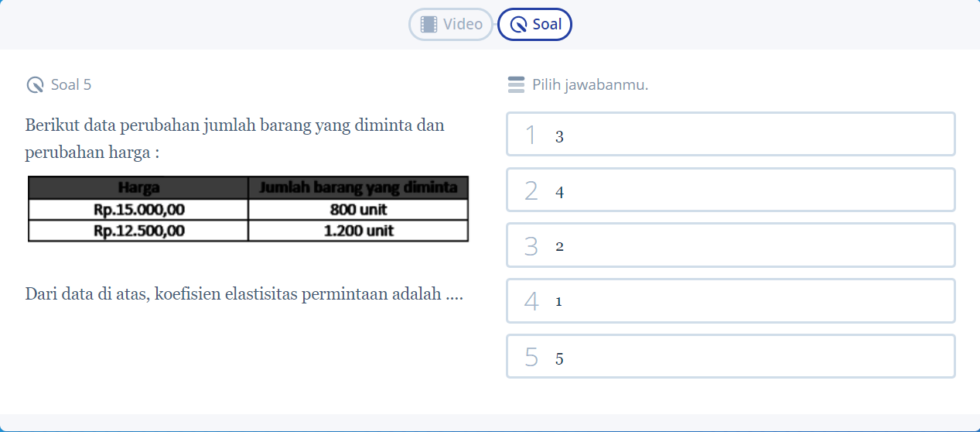Viewport: 980px width, 432px height.
Task: Click the magnifier icon inside the Soal tab
Action: click(x=519, y=25)
